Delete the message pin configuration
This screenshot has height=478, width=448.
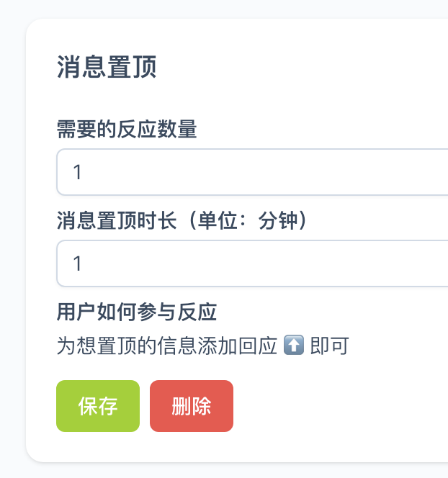point(192,406)
